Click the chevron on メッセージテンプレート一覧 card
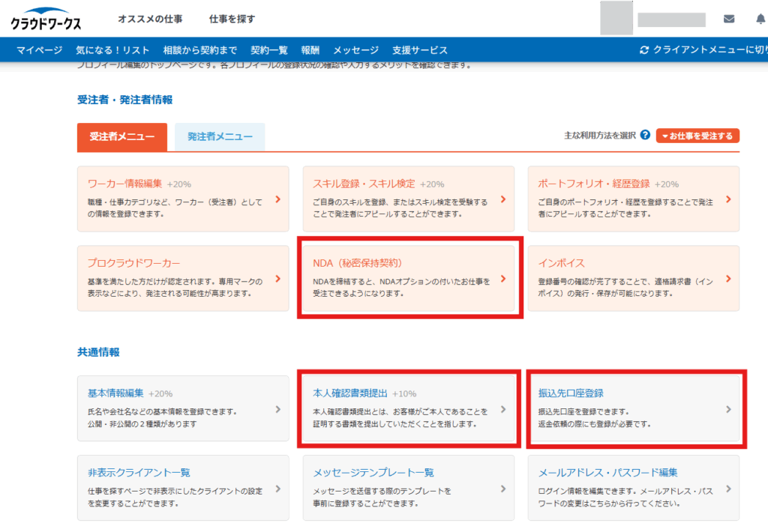The height and width of the screenshot is (532, 768). [503, 489]
